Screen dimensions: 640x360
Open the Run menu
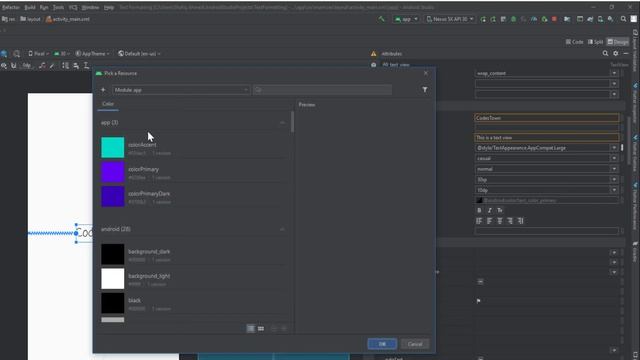[44, 7]
